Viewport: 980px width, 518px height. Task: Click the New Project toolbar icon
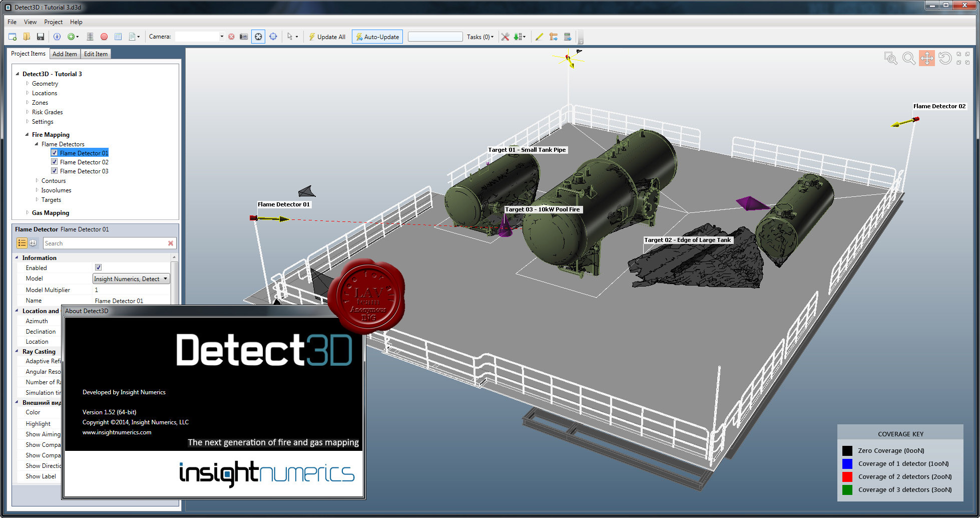[13, 37]
